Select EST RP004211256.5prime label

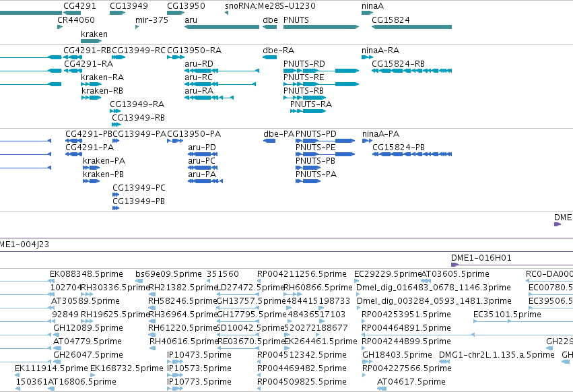302,274
